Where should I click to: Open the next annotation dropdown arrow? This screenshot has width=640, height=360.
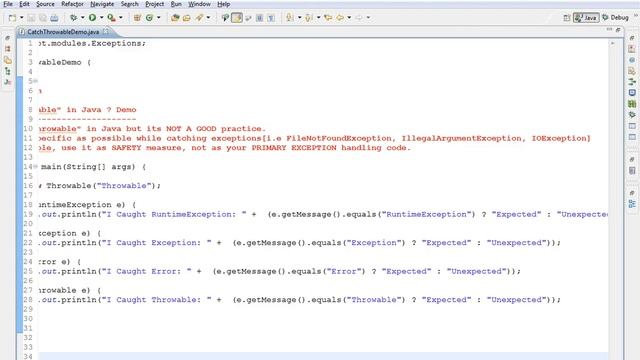pos(299,18)
